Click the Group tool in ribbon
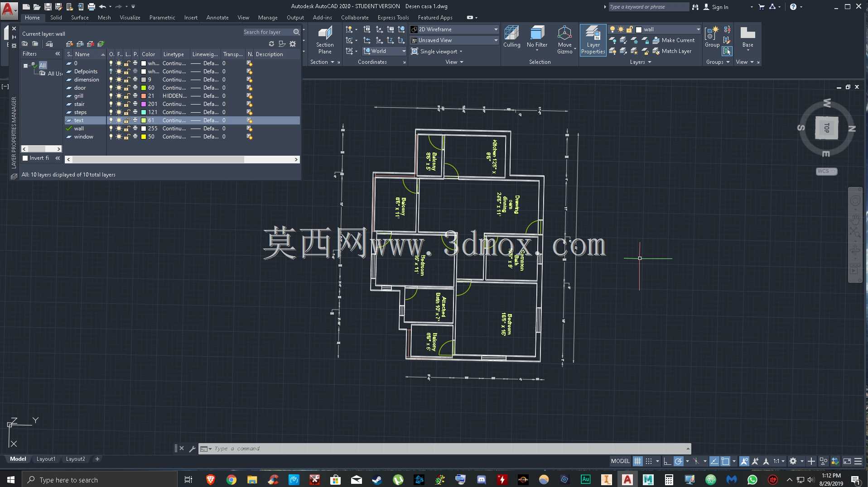 712,37
